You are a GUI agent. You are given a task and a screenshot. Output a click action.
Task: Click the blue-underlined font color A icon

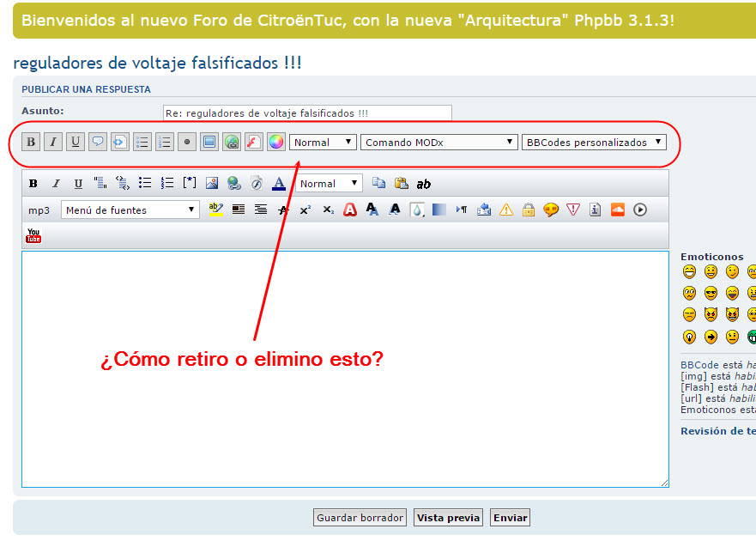279,183
